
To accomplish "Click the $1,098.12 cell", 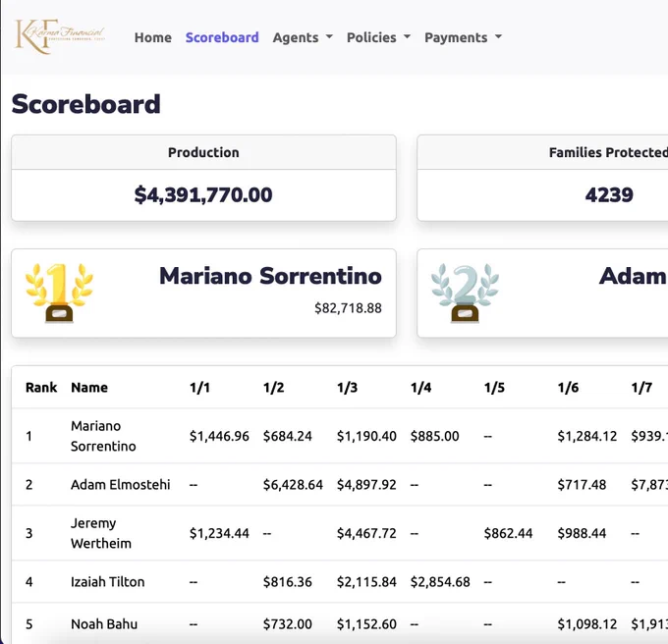I will (587, 624).
